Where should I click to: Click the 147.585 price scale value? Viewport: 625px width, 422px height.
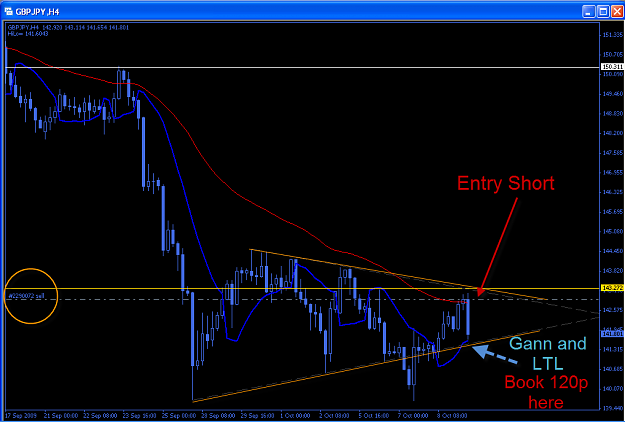612,153
